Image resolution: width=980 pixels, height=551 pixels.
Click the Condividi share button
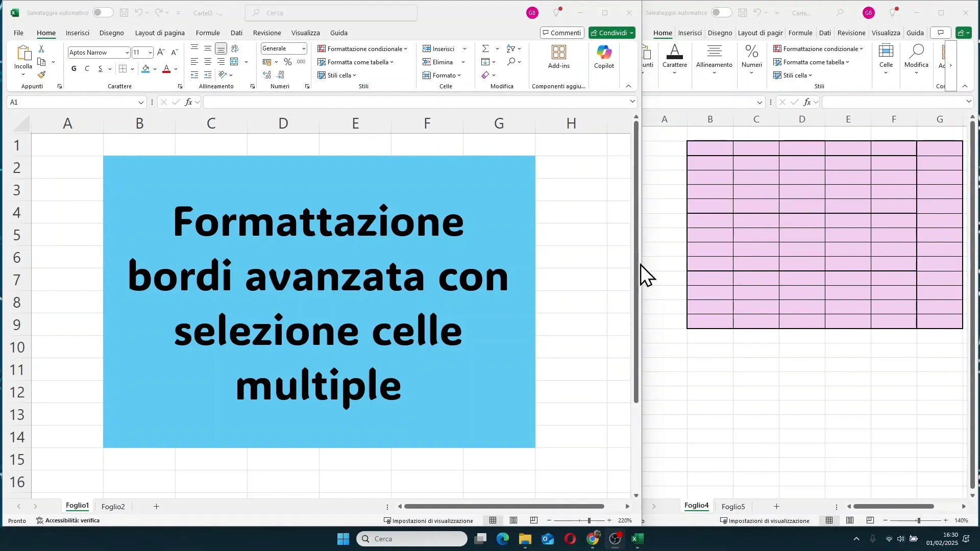(612, 33)
